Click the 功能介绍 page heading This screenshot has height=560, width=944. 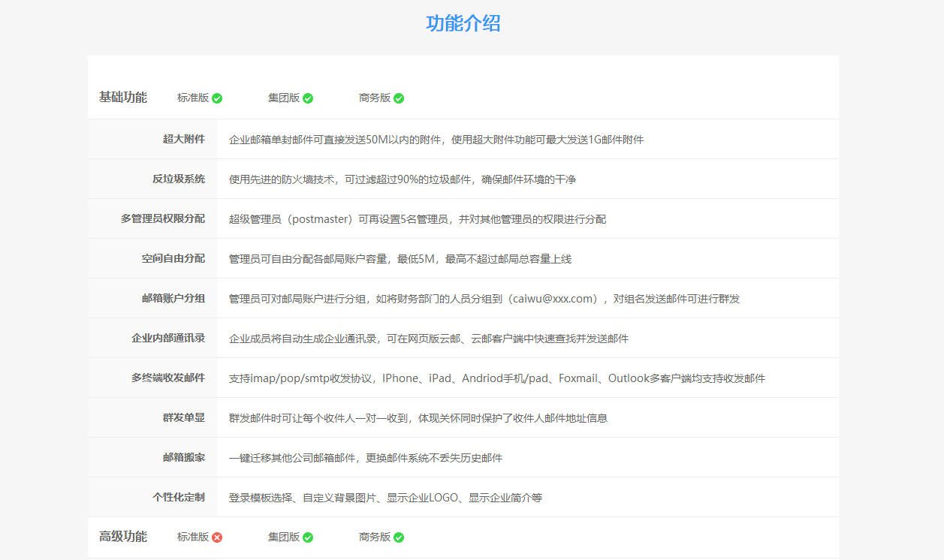coord(463,23)
